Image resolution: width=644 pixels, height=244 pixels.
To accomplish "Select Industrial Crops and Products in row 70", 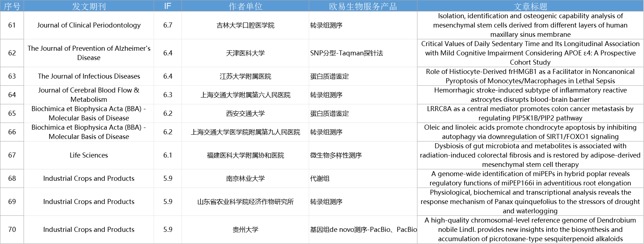I will pyautogui.click(x=89, y=230).
